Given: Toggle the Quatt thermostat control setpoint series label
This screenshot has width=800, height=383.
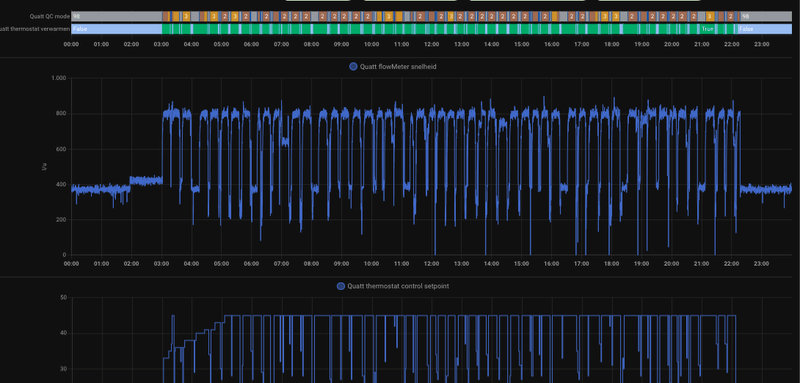Looking at the screenshot, I should point(398,286).
